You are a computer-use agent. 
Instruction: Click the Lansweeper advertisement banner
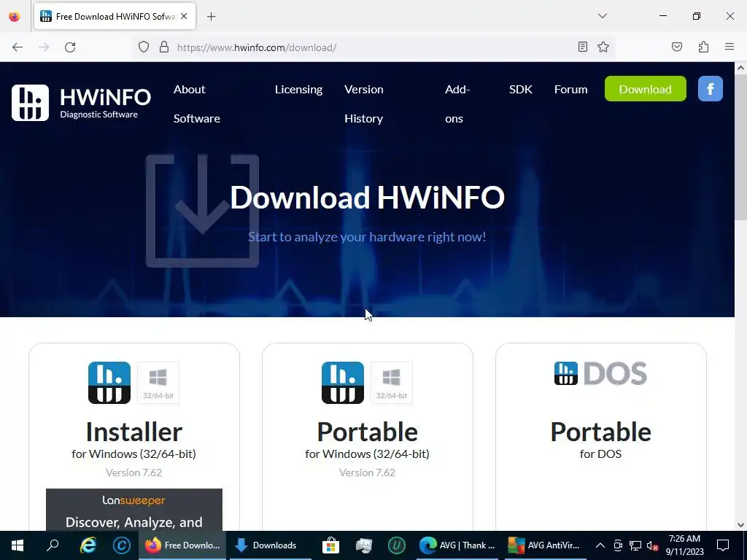(134, 510)
